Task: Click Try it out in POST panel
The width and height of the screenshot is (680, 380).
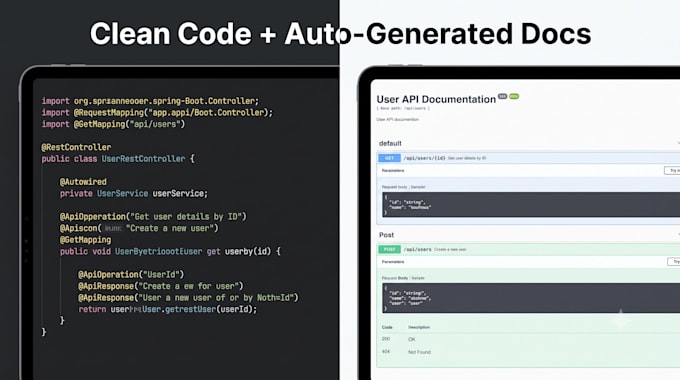Action: [674, 262]
